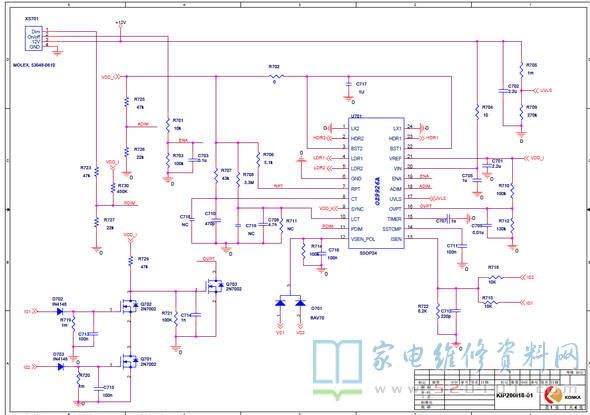Click the OZ9926A IC chip body
The image size is (590, 415).
point(376,183)
